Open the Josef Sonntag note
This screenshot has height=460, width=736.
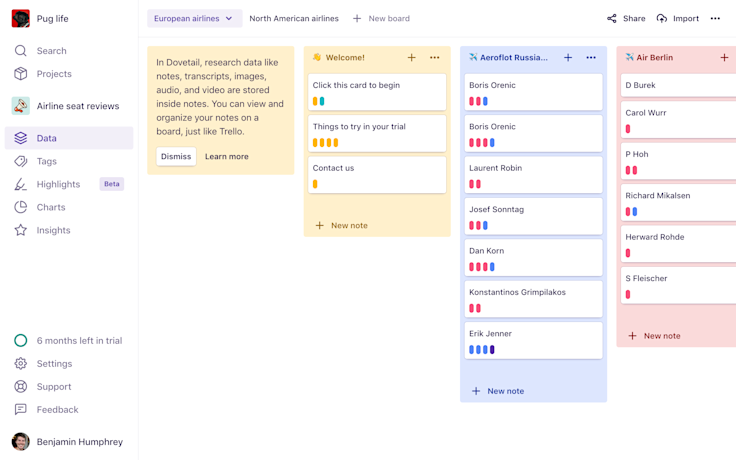(x=533, y=216)
